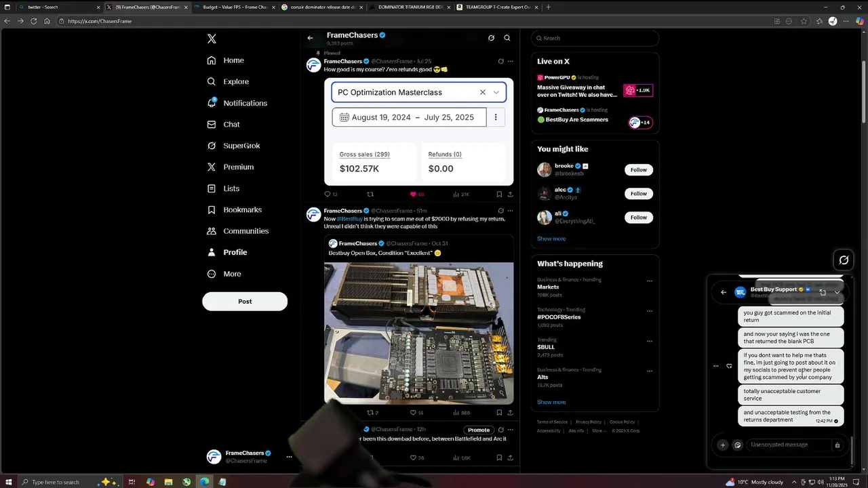Viewport: 868px width, 488px height.
Task: Click the X logo in the sidebar
Action: tap(212, 39)
